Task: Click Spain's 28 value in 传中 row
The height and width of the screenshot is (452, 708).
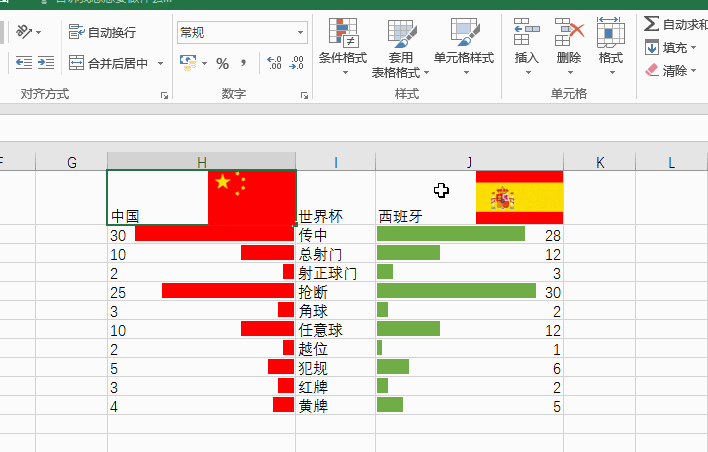Action: tap(553, 235)
